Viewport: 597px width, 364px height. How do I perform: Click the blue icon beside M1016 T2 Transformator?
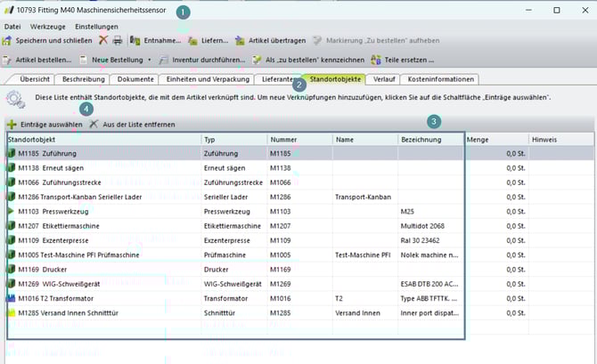(11, 298)
